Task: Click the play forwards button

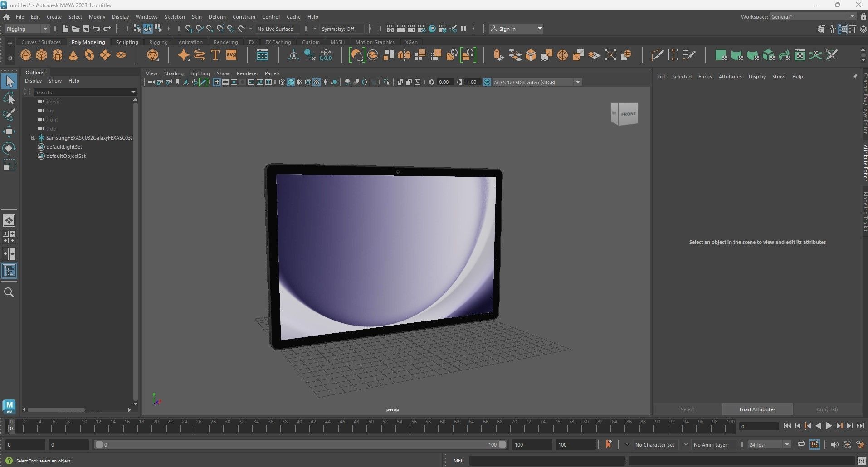Action: coord(829,426)
